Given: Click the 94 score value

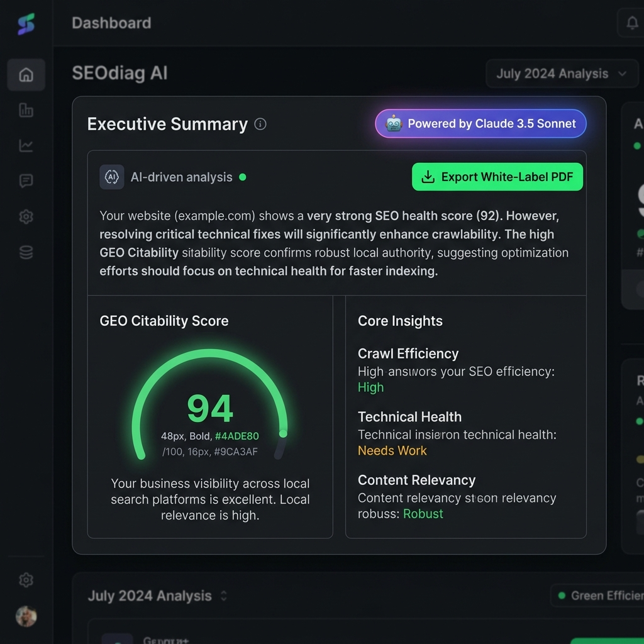Looking at the screenshot, I should [x=210, y=408].
